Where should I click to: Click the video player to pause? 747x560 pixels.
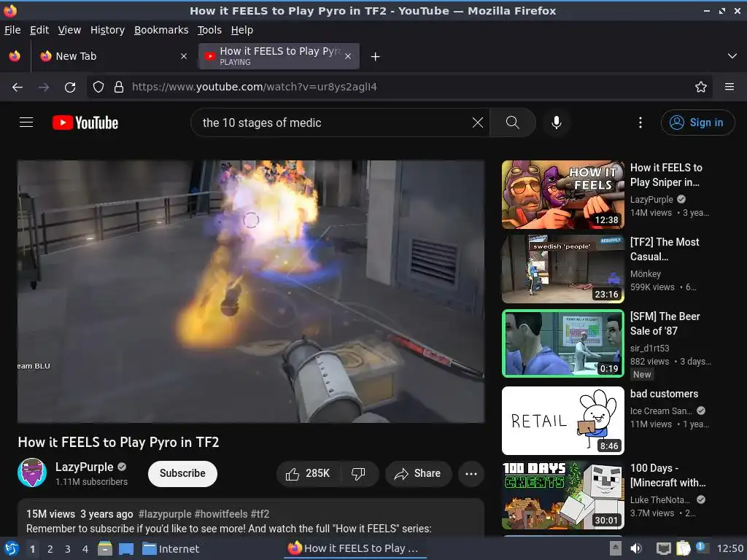[251, 292]
